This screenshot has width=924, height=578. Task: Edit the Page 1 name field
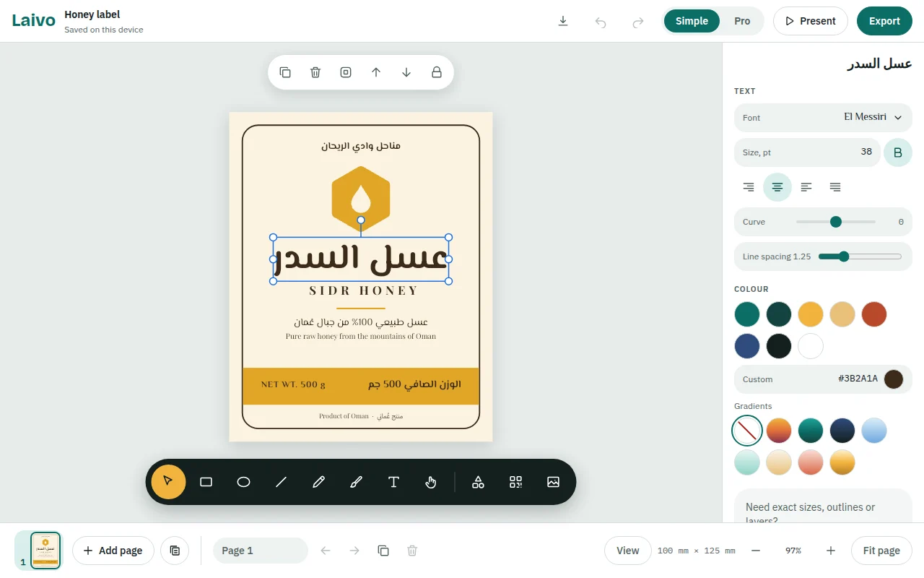pos(261,551)
